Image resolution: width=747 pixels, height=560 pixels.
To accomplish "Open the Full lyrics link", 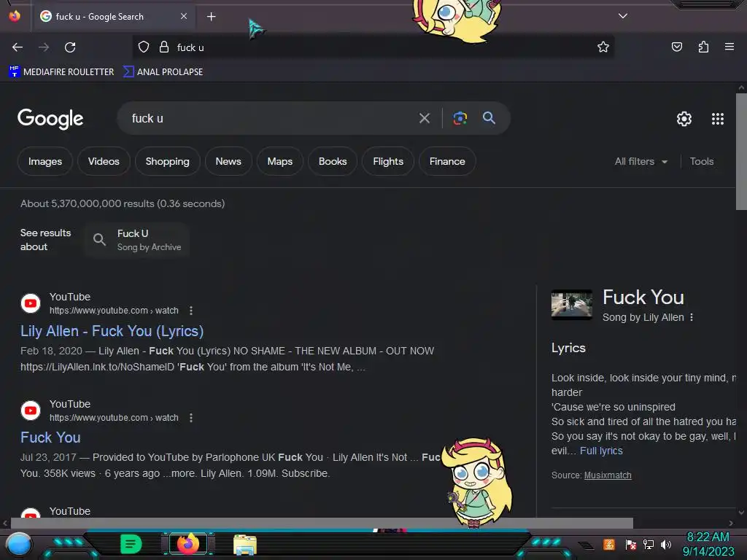I will coord(601,451).
